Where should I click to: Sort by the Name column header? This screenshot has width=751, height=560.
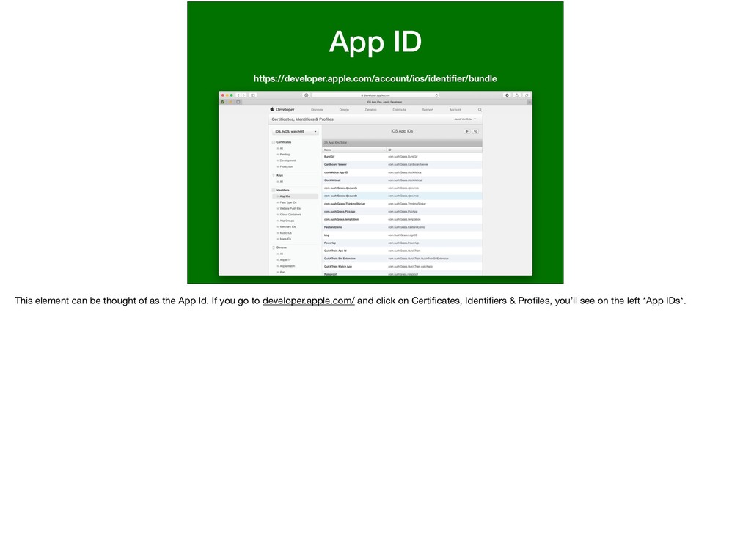(354, 150)
